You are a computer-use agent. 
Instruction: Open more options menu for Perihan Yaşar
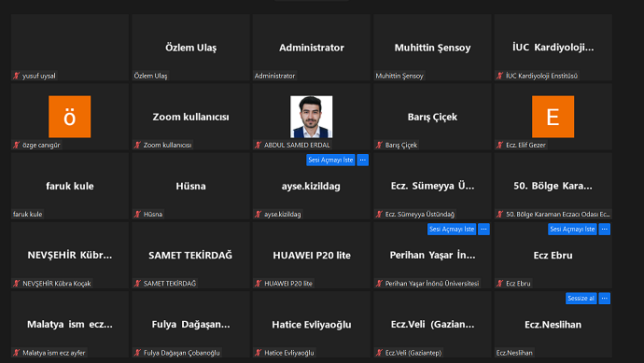(x=483, y=230)
